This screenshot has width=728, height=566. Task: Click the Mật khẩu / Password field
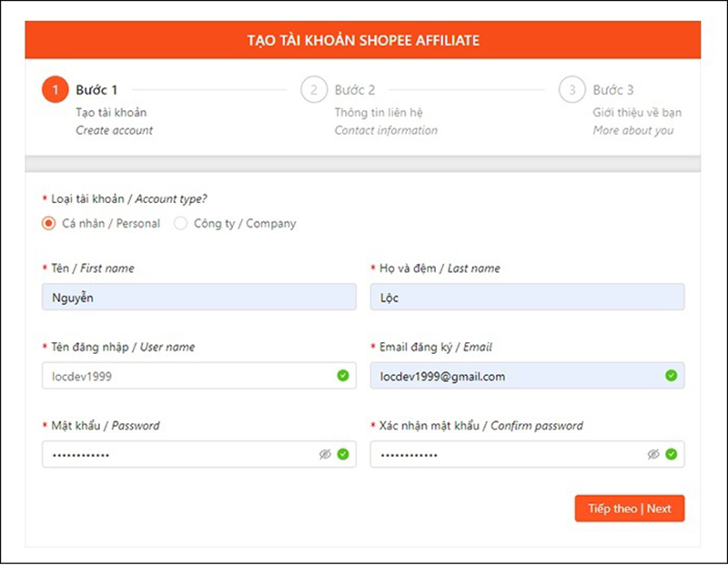[x=199, y=454]
